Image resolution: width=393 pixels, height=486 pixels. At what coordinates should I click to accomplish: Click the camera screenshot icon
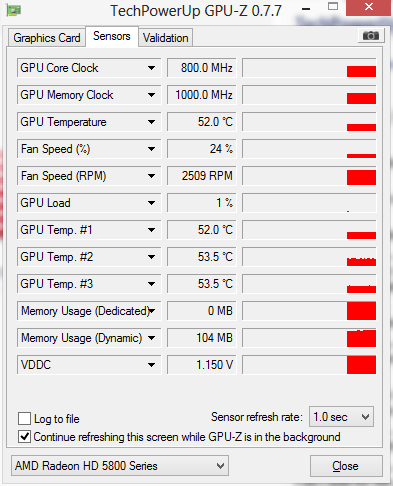pyautogui.click(x=371, y=35)
